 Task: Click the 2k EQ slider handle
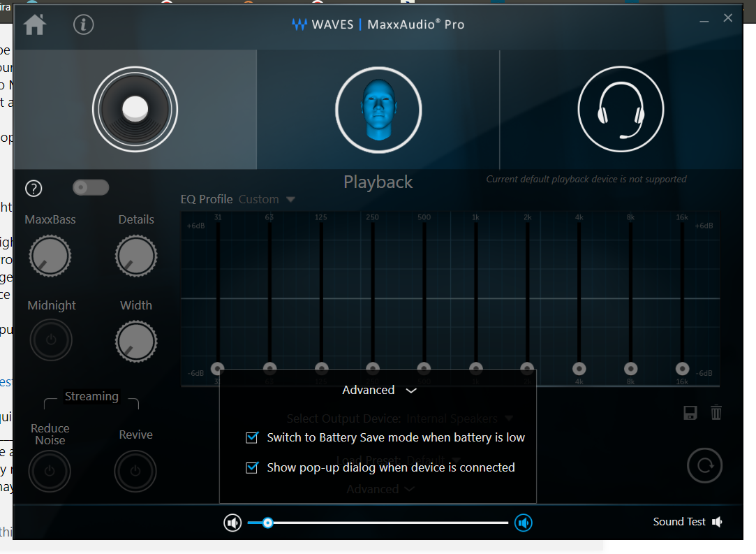(527, 369)
